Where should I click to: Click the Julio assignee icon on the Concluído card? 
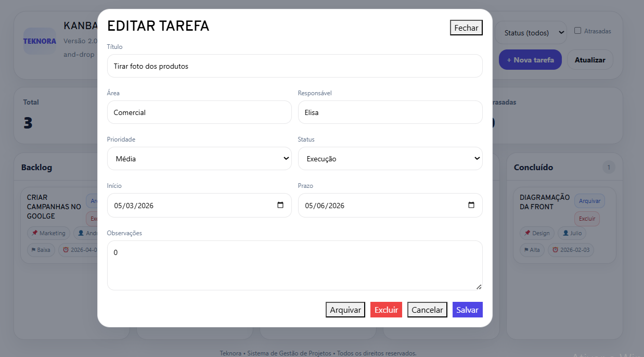pos(565,233)
